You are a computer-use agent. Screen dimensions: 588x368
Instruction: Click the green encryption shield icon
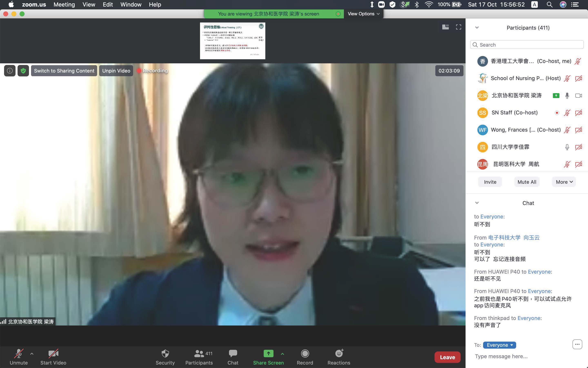pyautogui.click(x=23, y=71)
